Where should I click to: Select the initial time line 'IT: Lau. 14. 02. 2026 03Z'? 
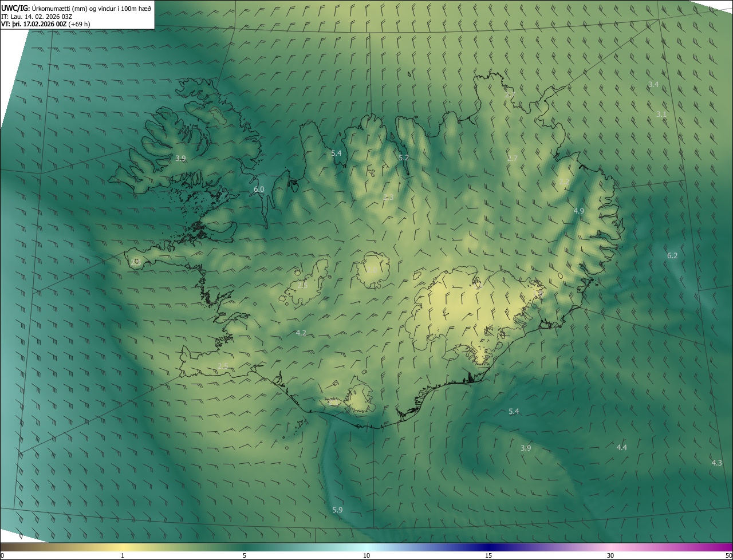click(x=36, y=16)
